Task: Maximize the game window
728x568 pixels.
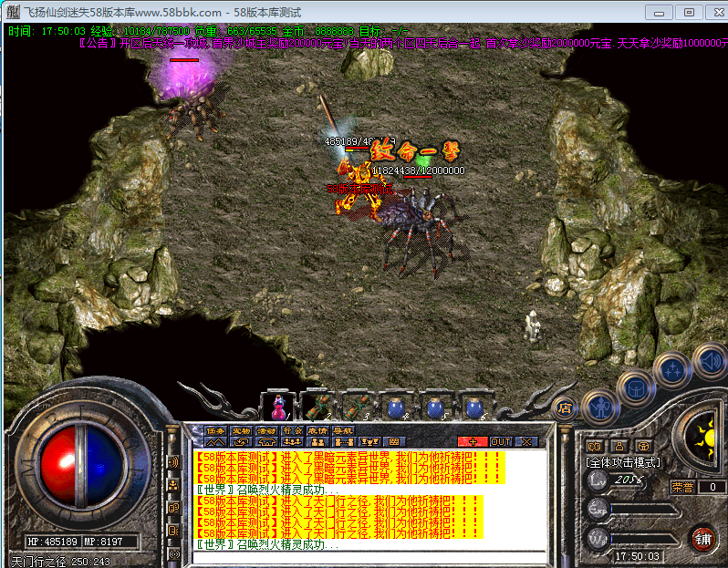Action: pyautogui.click(x=689, y=13)
